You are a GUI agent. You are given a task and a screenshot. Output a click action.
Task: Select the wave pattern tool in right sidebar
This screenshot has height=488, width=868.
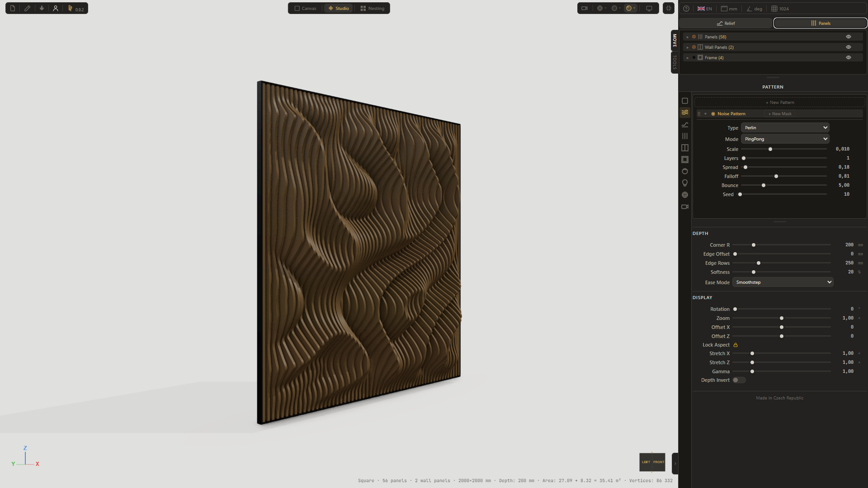click(x=685, y=113)
